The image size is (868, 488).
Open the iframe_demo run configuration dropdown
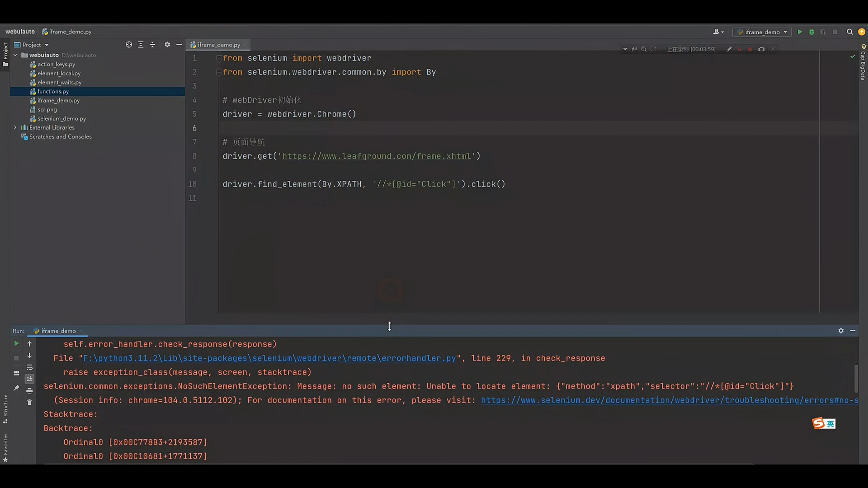[x=762, y=32]
